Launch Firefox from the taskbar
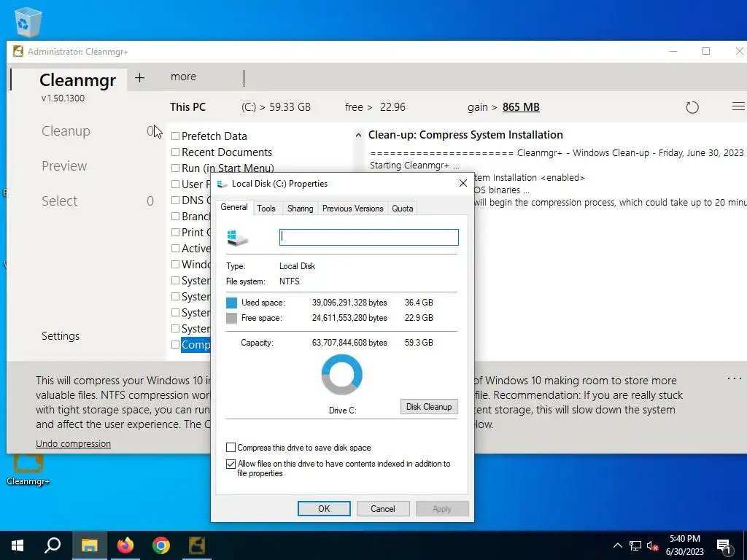 point(125,545)
